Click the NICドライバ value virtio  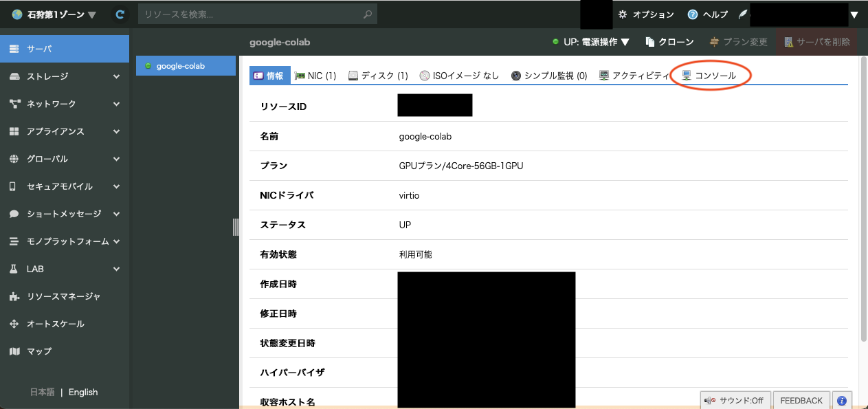pos(409,195)
